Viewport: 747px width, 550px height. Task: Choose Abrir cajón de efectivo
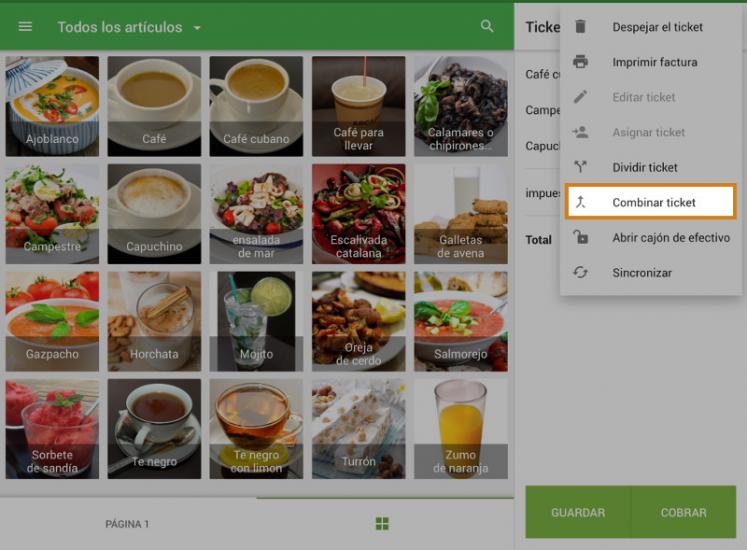coord(670,238)
